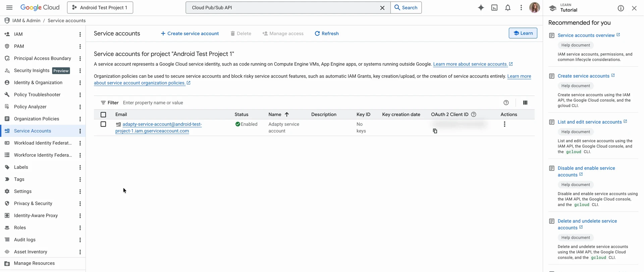Open the adapty-service-account email link

pos(159,128)
